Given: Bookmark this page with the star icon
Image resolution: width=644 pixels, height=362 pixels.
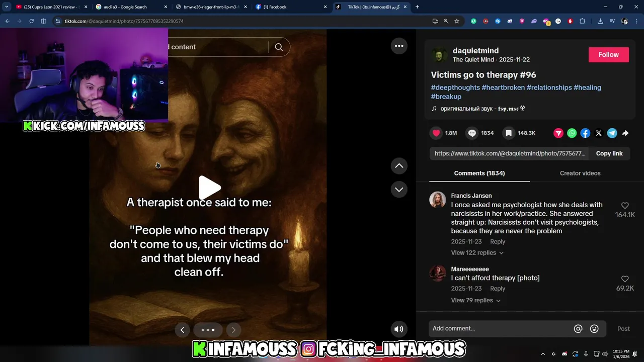Looking at the screenshot, I should 457,21.
